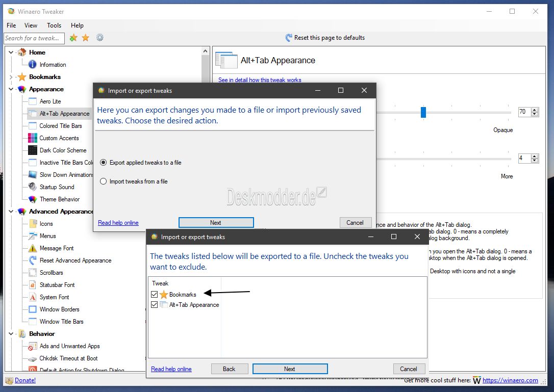Collapse the Home tree node
554x392 pixels.
coord(11,53)
